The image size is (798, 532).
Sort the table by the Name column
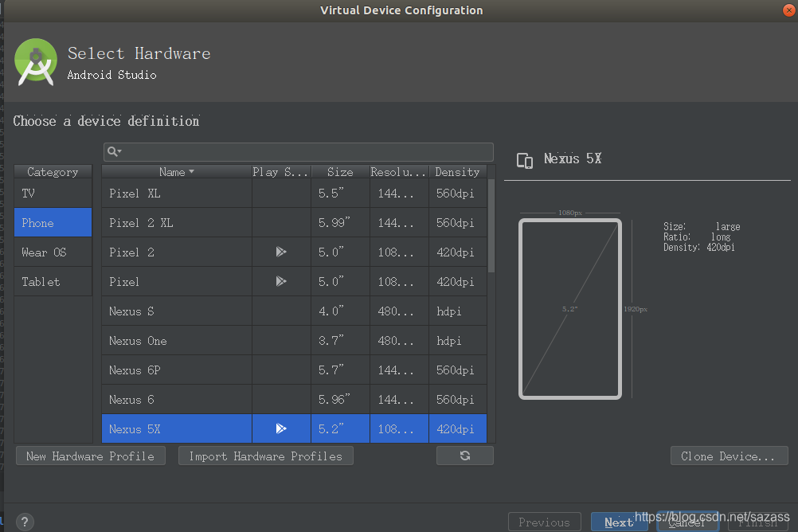point(177,172)
